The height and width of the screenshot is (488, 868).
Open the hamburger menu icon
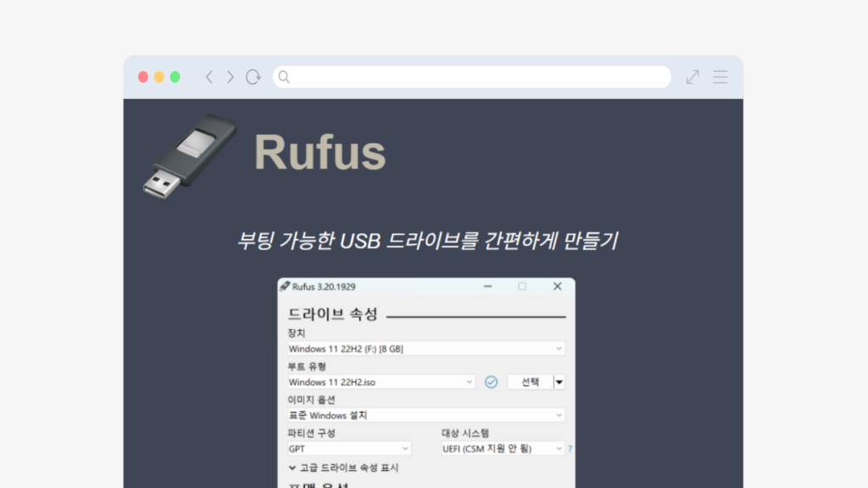coord(721,77)
